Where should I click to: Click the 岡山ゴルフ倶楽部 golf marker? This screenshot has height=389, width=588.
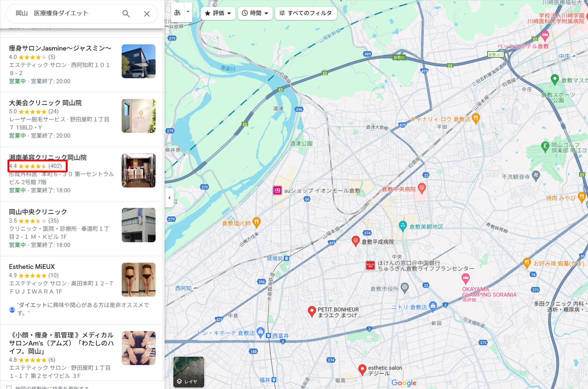545,147
